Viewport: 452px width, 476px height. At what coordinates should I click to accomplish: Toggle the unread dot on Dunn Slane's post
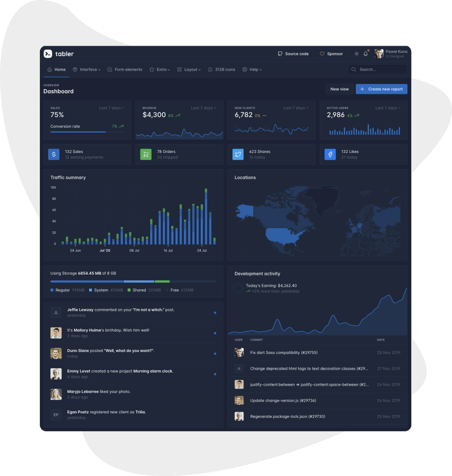215,353
